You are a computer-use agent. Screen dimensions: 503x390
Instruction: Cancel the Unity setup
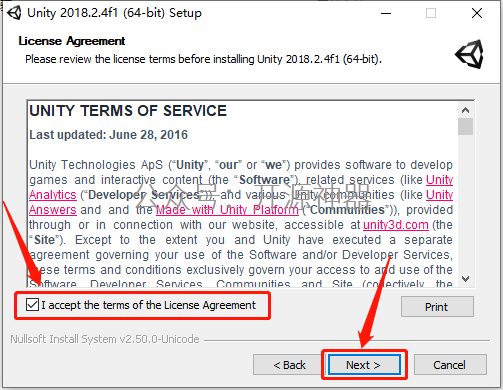point(450,365)
